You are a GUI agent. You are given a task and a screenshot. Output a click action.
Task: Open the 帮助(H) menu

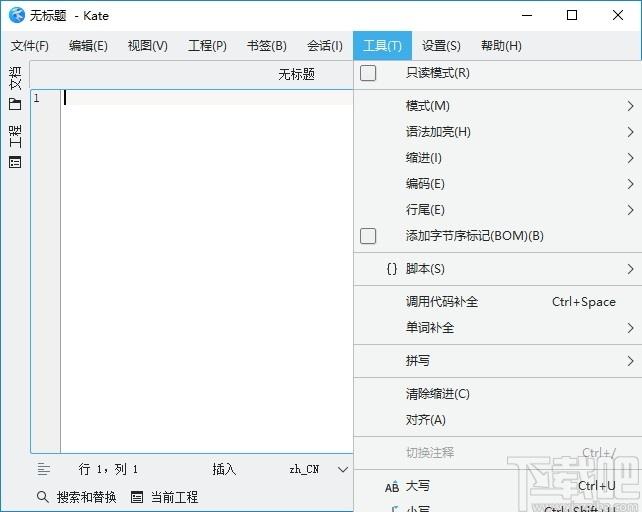coord(501,45)
